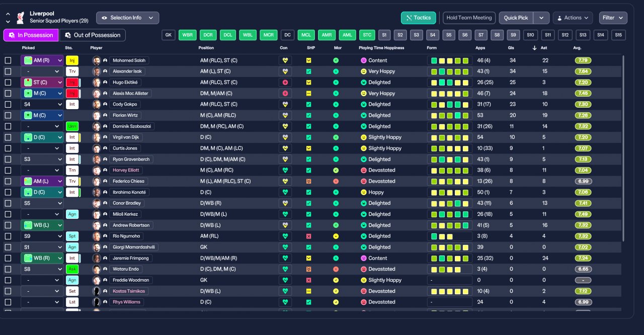Viewport: 644px width, 335px height.
Task: Click the Quick Pick button
Action: coord(516,18)
